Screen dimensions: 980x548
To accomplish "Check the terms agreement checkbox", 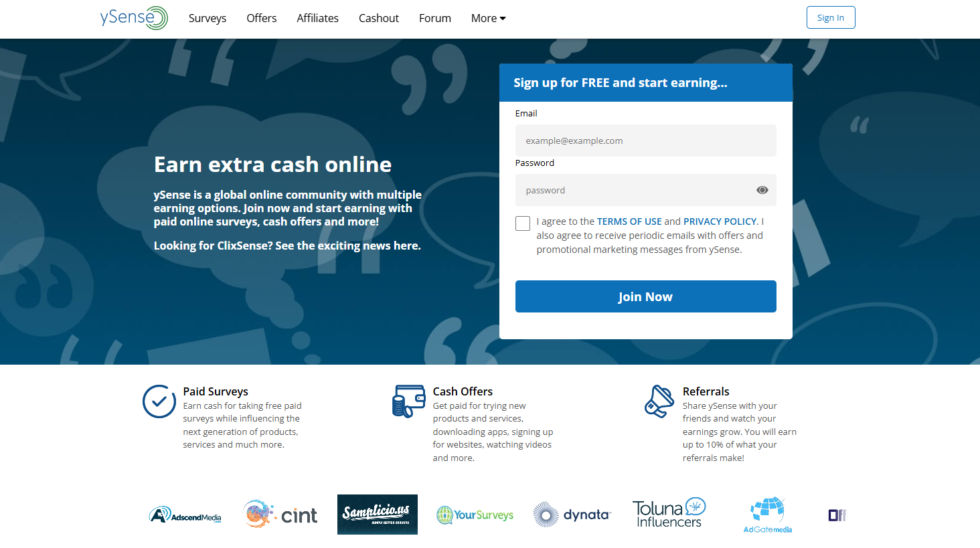I will click(523, 223).
